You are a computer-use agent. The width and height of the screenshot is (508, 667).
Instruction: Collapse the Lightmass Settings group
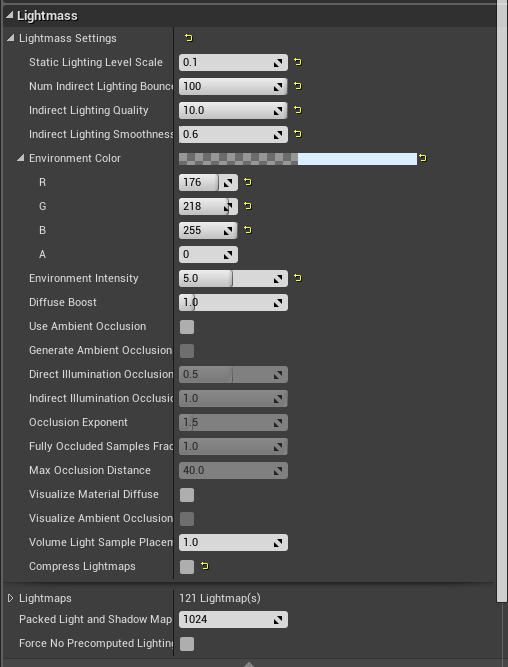[x=11, y=38]
